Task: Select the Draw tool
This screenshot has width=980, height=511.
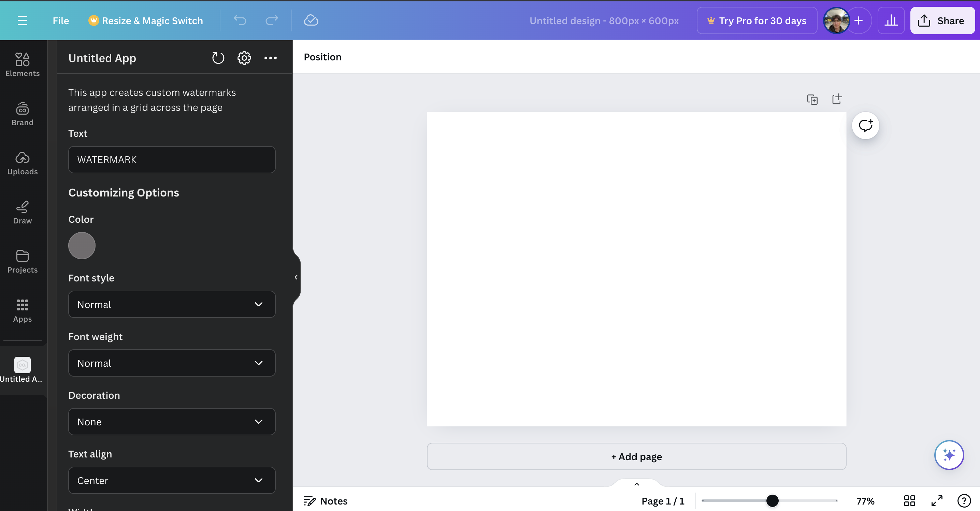Action: pos(23,212)
